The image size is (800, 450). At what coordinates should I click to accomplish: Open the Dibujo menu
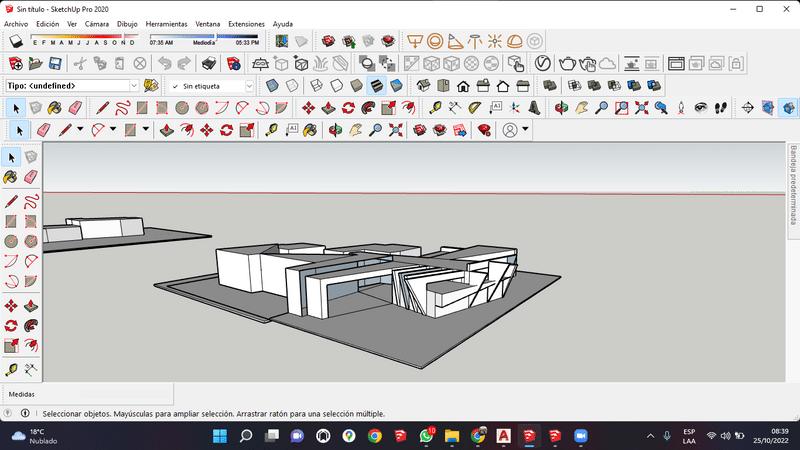pyautogui.click(x=127, y=24)
